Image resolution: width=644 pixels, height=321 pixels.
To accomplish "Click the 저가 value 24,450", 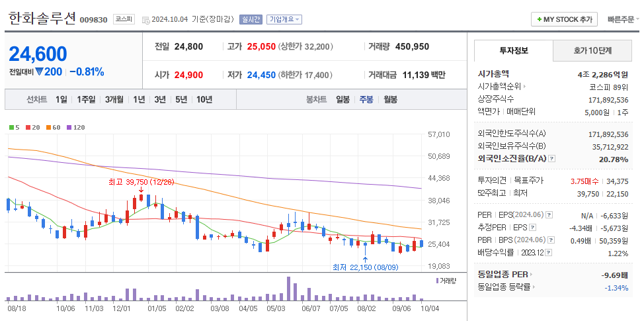I will pos(261,75).
